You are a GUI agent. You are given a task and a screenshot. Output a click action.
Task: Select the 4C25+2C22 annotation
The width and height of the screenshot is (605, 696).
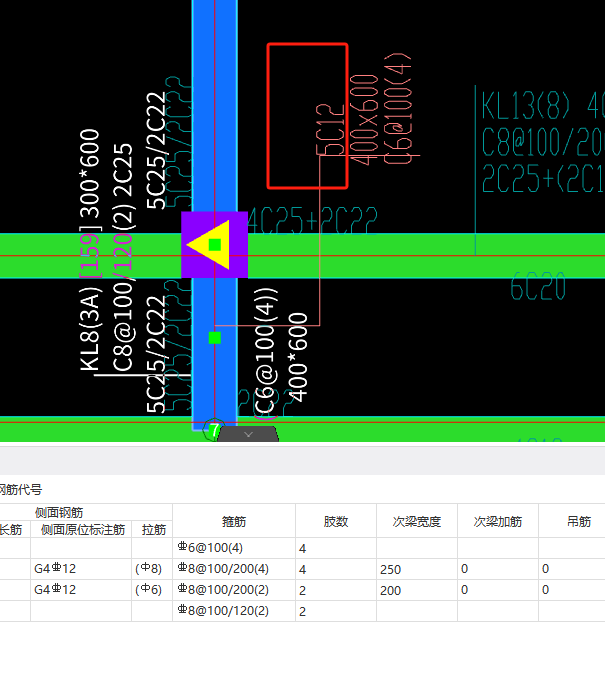(312, 221)
